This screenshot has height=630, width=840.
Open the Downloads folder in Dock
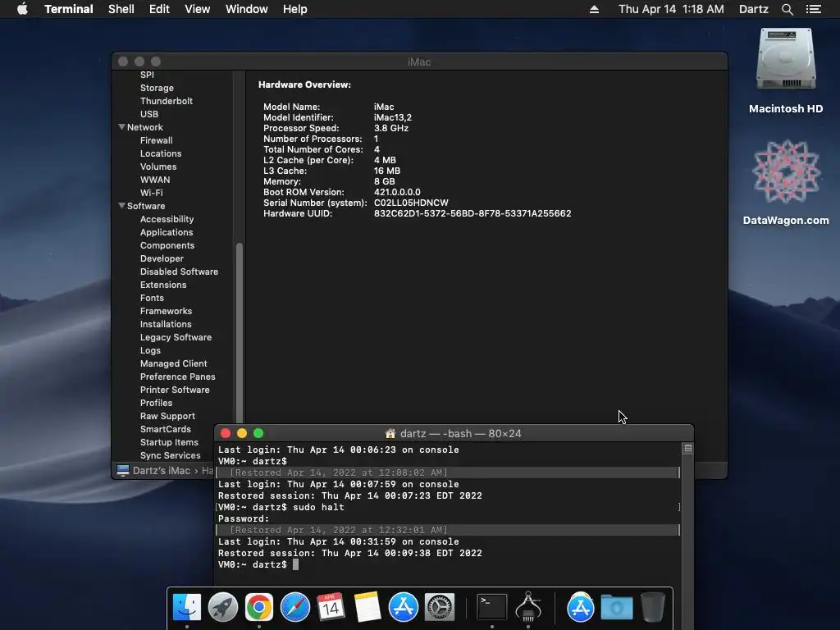617,608
